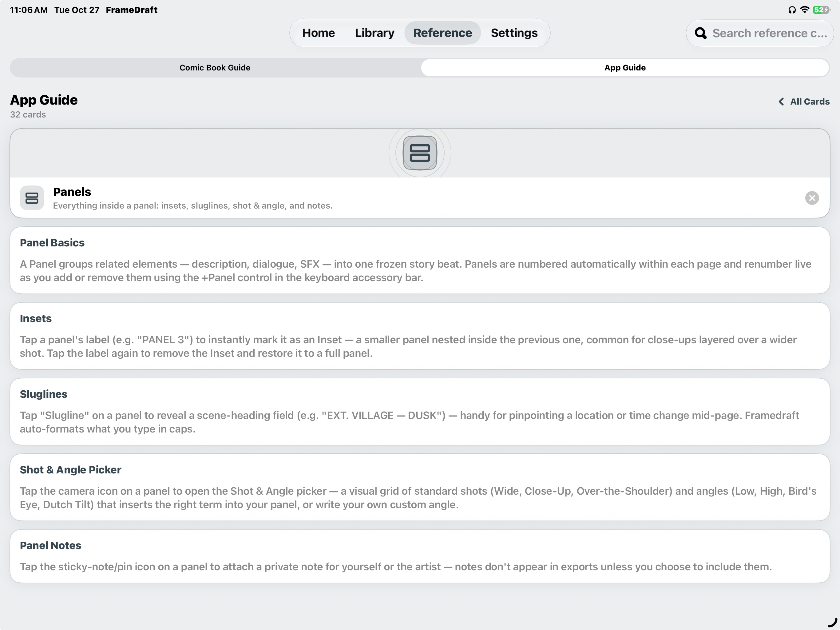This screenshot has height=630, width=840.
Task: Click the search magnifier icon
Action: pos(701,34)
